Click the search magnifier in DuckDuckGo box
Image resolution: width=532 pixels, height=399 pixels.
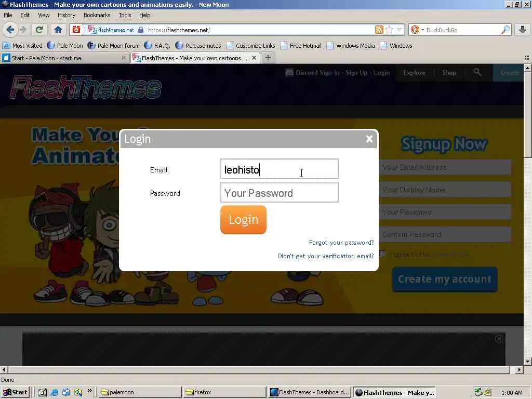pos(505,30)
